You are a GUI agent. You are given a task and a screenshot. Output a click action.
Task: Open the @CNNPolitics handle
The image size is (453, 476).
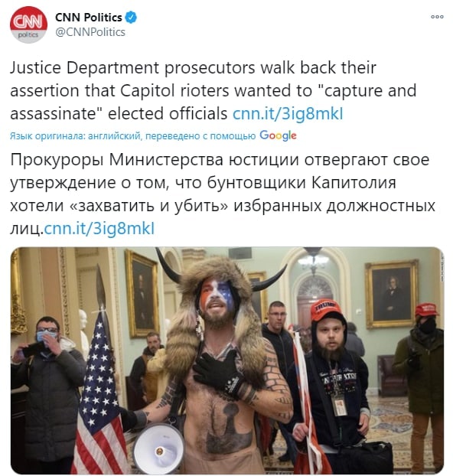click(x=90, y=32)
